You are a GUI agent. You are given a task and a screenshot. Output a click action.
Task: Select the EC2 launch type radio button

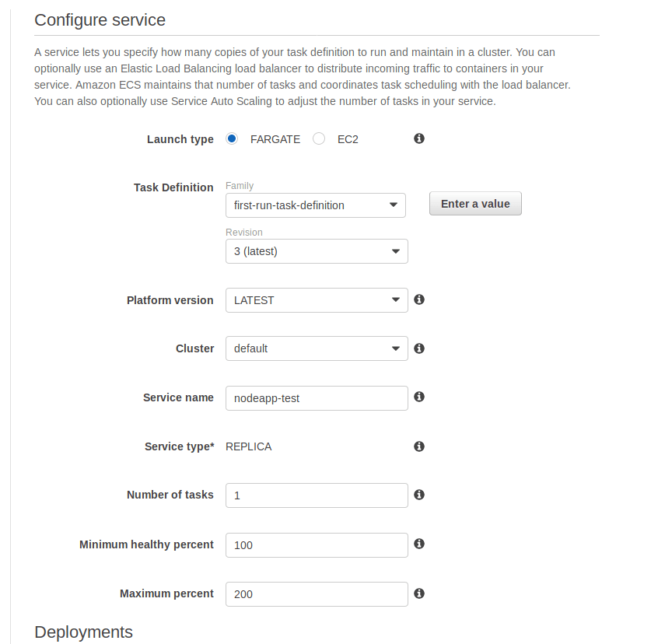[319, 139]
